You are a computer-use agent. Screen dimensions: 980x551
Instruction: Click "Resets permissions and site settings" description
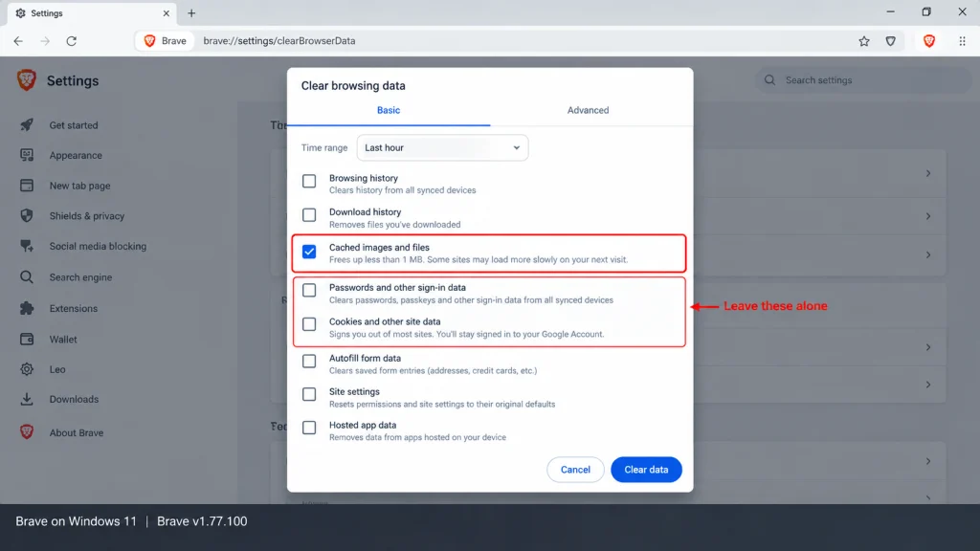442,405
